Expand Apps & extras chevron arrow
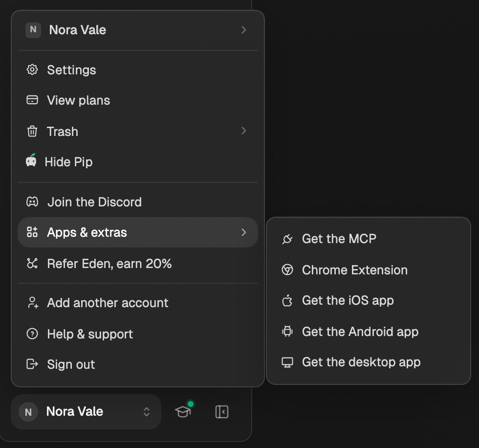The width and height of the screenshot is (479, 448). click(243, 232)
